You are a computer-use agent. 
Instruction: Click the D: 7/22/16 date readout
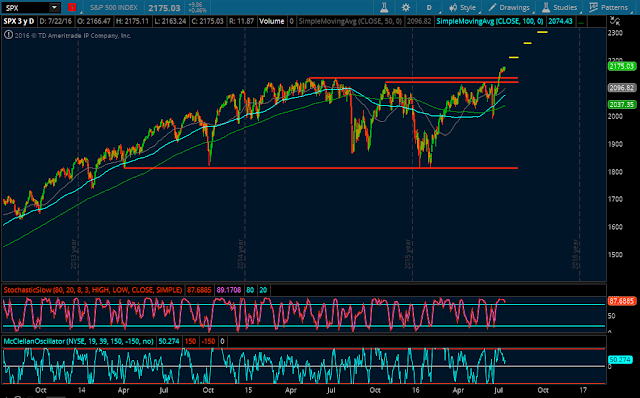coord(56,21)
